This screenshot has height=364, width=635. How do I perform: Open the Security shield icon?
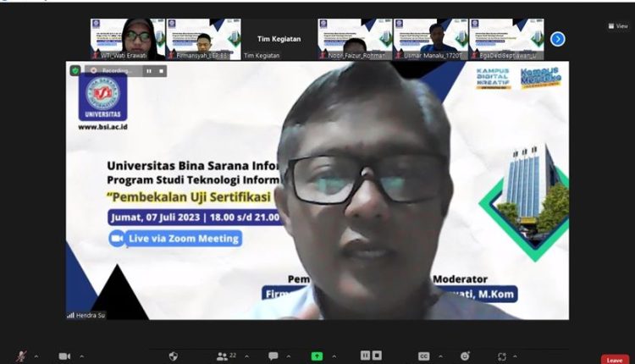click(173, 356)
